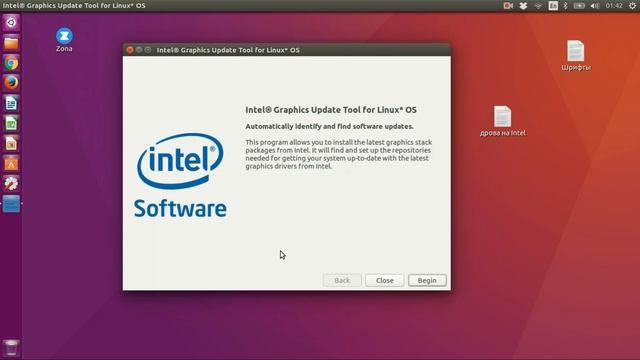Select the Zona desktop icon

(64, 40)
